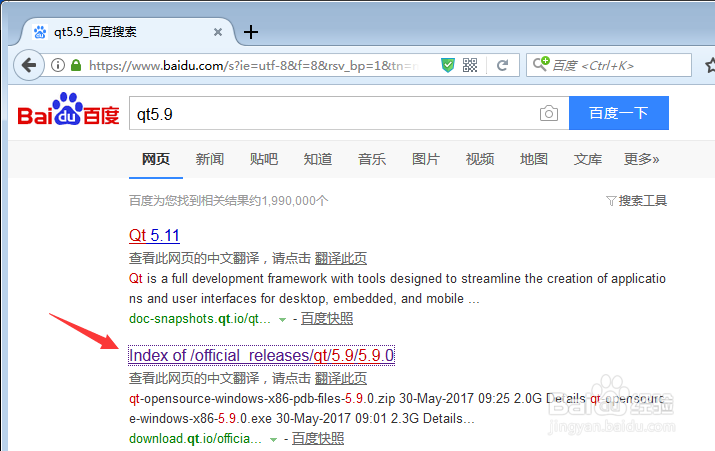Open 百度快照 for doc-snapshots.qt.io result

click(327, 318)
